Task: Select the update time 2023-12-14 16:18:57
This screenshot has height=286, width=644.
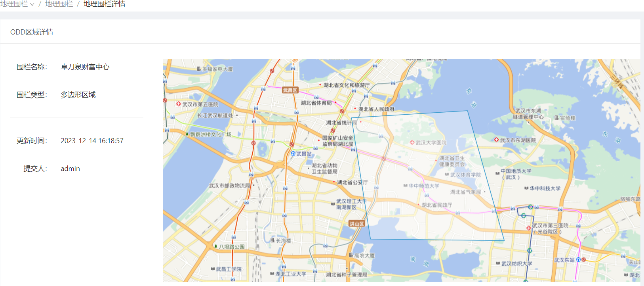Action: coord(92,141)
